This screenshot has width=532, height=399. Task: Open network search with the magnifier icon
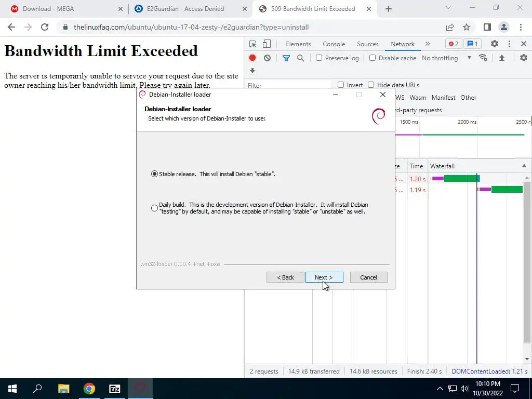point(301,58)
